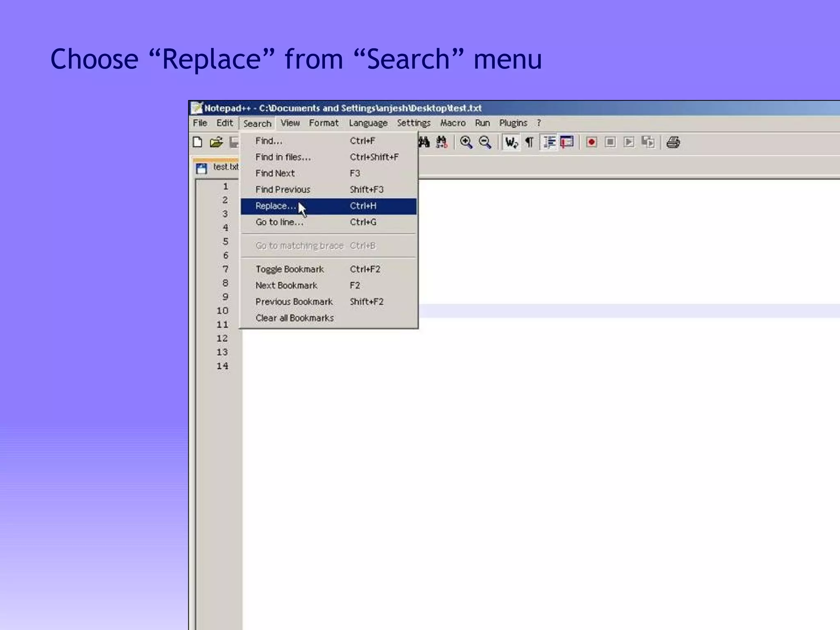Click the Notepad++ title bar app icon
The width and height of the screenshot is (840, 630).
click(197, 107)
